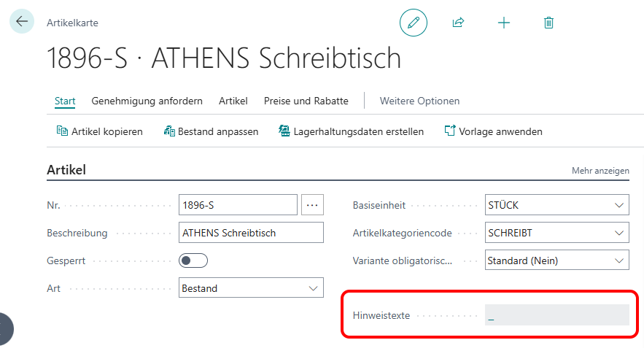Select the Preise und Rabatte menu
644x359 pixels.
tap(306, 101)
